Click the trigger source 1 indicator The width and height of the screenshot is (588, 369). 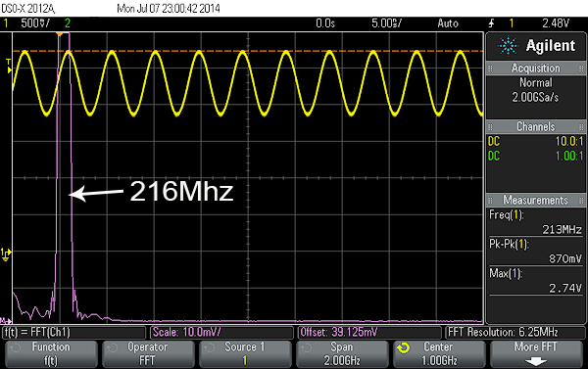(512, 23)
